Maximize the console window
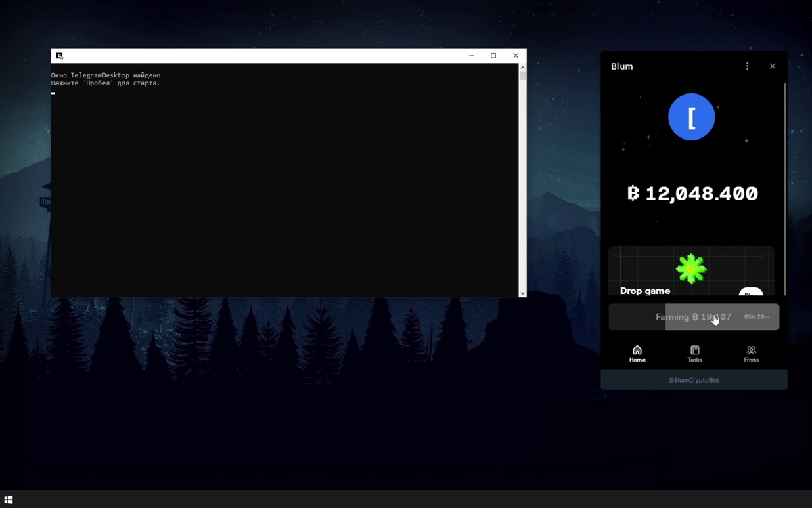The width and height of the screenshot is (812, 508). click(493, 56)
